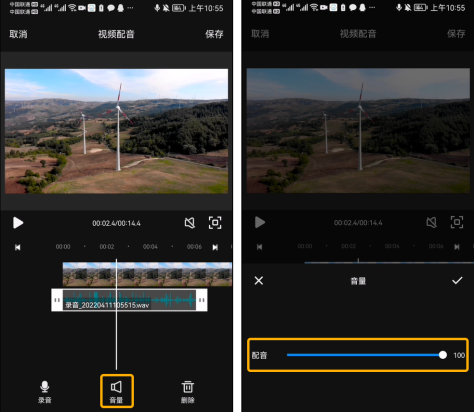Jump to timeline start on left screen
Viewport: 475px width, 413px height.
pos(18,247)
